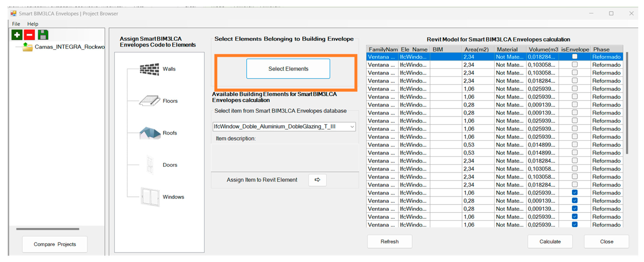Select the Windows icon

pos(150,197)
